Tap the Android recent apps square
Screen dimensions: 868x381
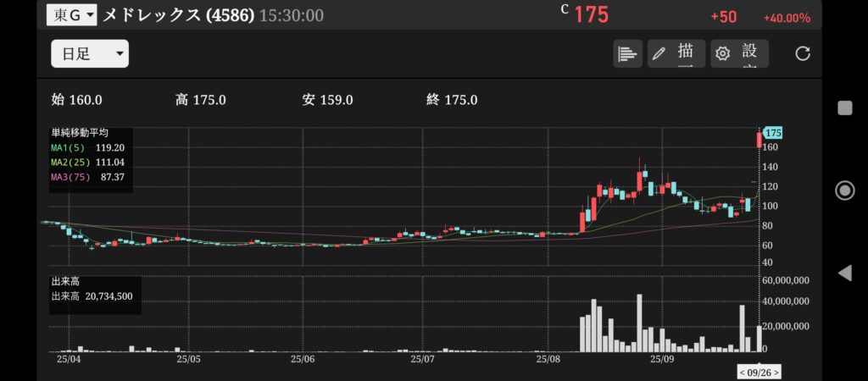click(x=844, y=108)
